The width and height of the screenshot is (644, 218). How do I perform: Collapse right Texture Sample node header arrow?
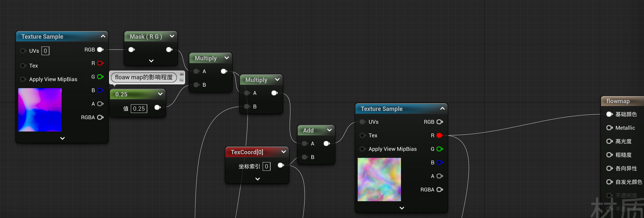pyautogui.click(x=443, y=109)
